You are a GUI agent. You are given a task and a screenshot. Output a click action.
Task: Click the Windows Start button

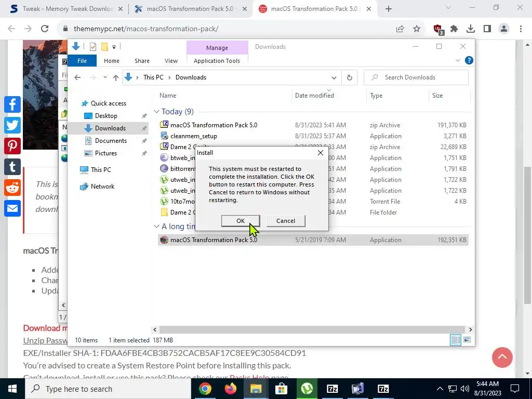pyautogui.click(x=12, y=389)
